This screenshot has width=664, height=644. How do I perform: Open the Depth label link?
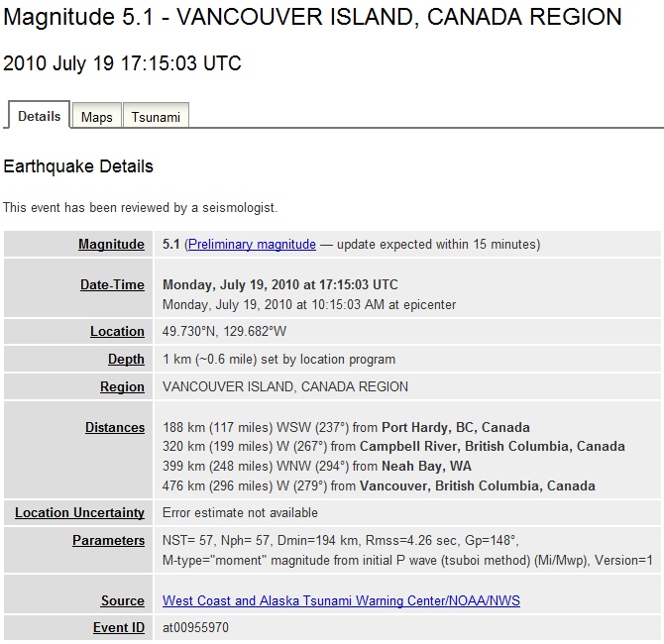click(126, 359)
